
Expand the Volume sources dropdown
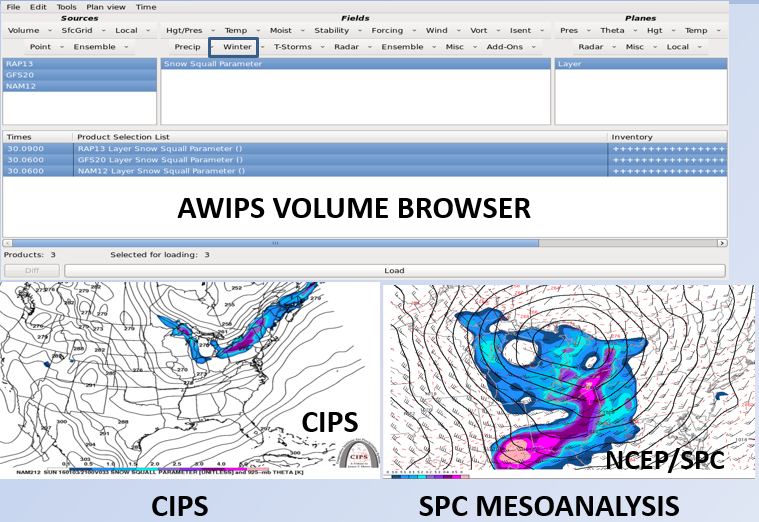(x=29, y=31)
